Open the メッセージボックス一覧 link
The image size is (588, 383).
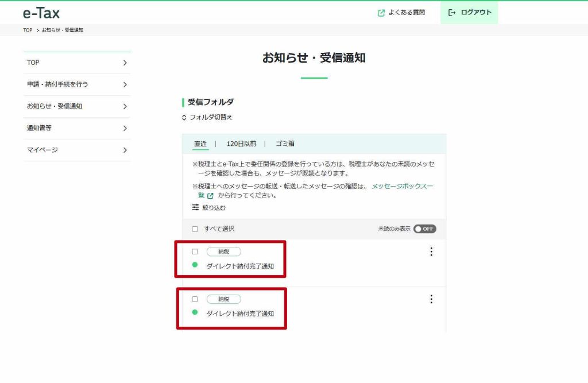pyautogui.click(x=402, y=187)
